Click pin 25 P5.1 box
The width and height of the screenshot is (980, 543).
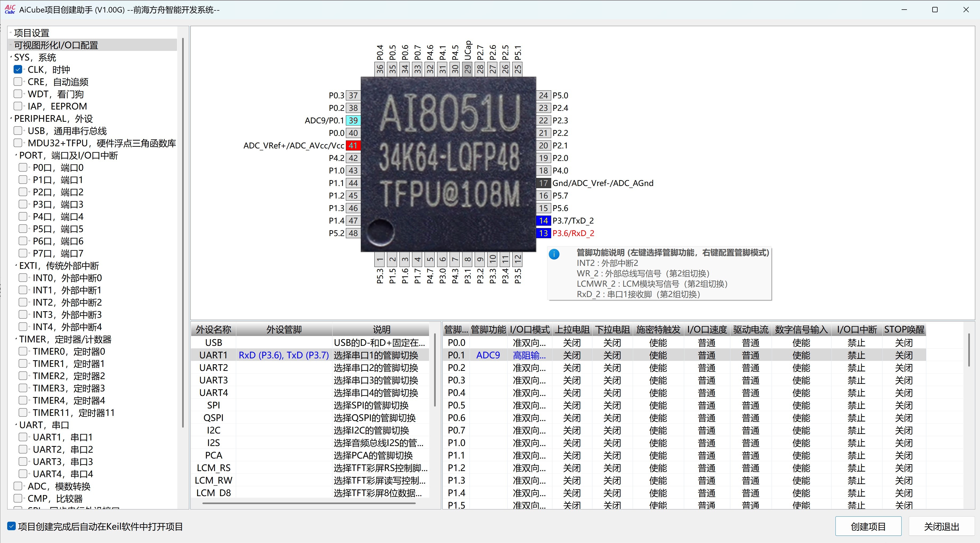pos(518,69)
